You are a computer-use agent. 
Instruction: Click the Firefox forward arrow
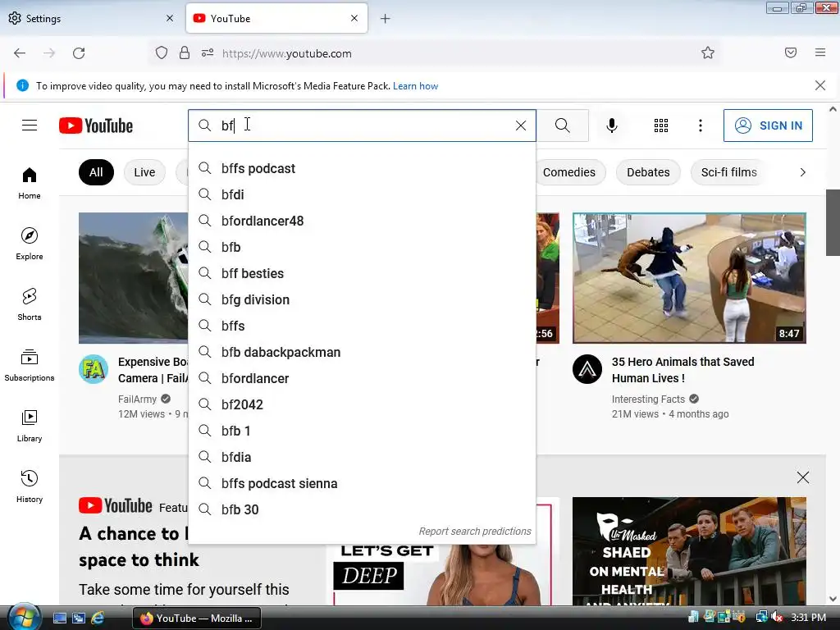[49, 53]
